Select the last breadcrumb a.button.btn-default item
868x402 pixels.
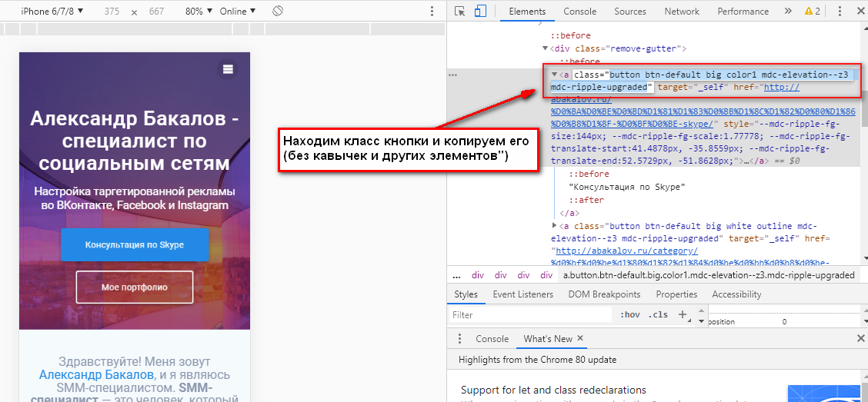(709, 275)
